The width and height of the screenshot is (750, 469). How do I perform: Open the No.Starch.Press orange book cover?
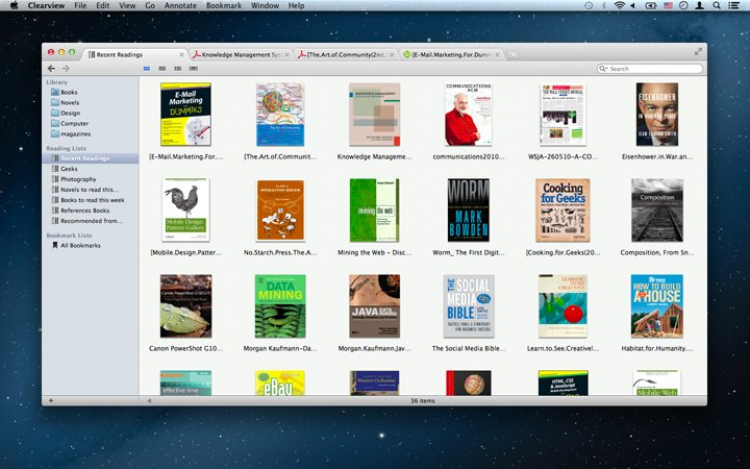280,210
